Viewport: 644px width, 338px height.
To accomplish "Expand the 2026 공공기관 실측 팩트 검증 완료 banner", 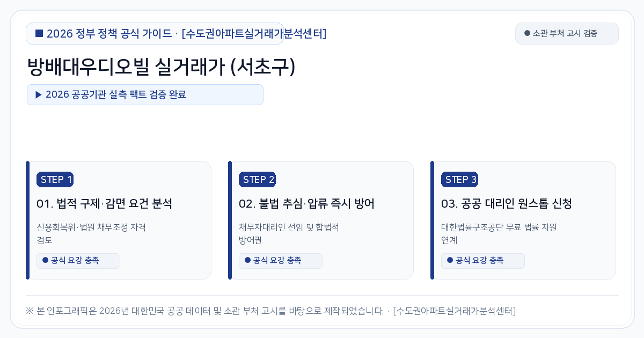I will tap(145, 94).
